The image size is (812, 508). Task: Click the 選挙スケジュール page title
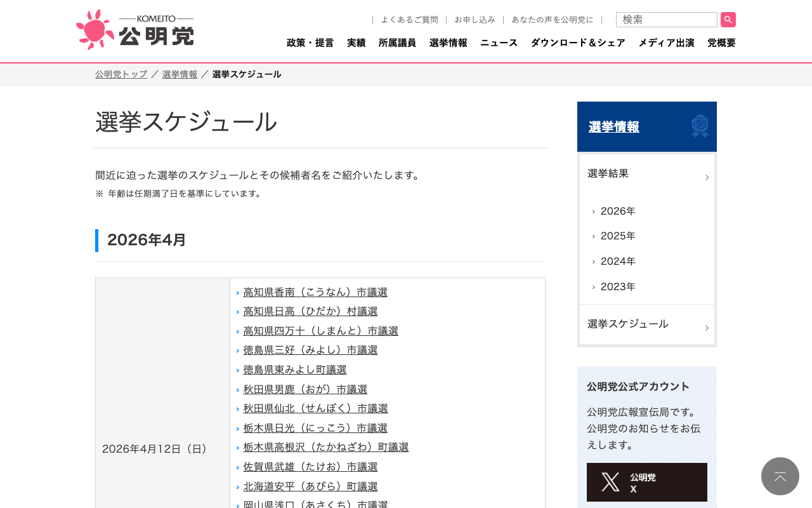click(x=187, y=122)
